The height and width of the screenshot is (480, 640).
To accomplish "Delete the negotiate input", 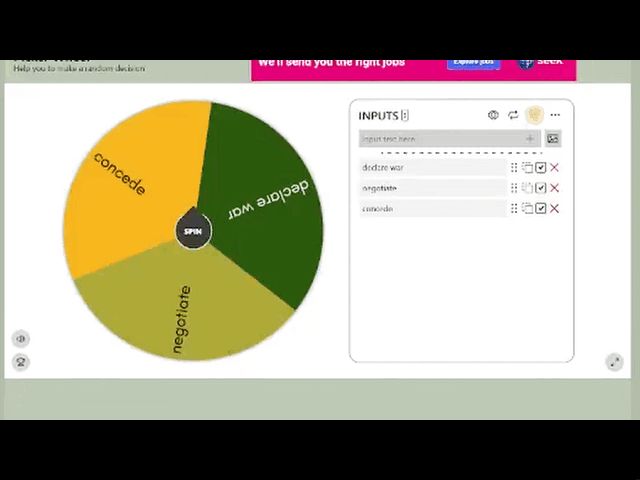I will pos(554,188).
